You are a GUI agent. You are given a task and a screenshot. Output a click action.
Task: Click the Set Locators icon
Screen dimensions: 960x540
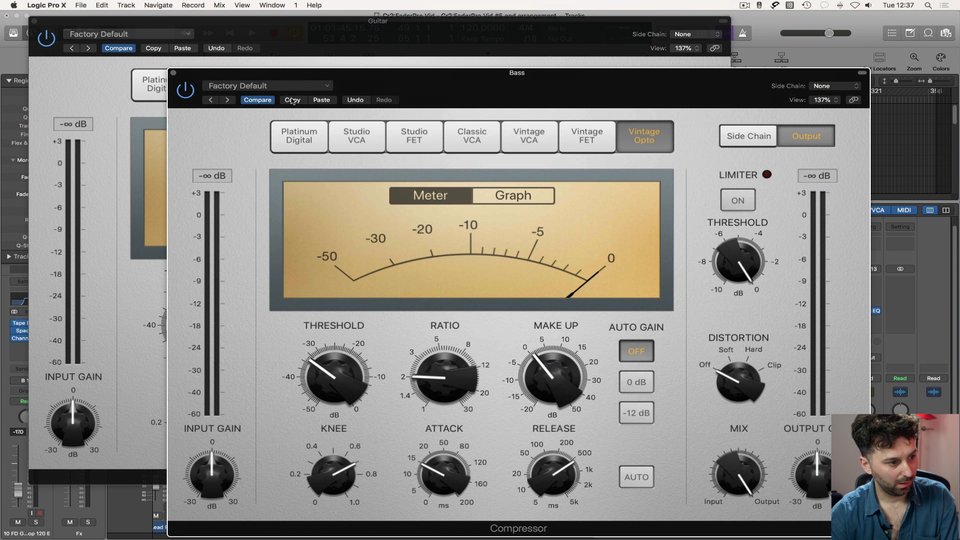click(x=880, y=58)
